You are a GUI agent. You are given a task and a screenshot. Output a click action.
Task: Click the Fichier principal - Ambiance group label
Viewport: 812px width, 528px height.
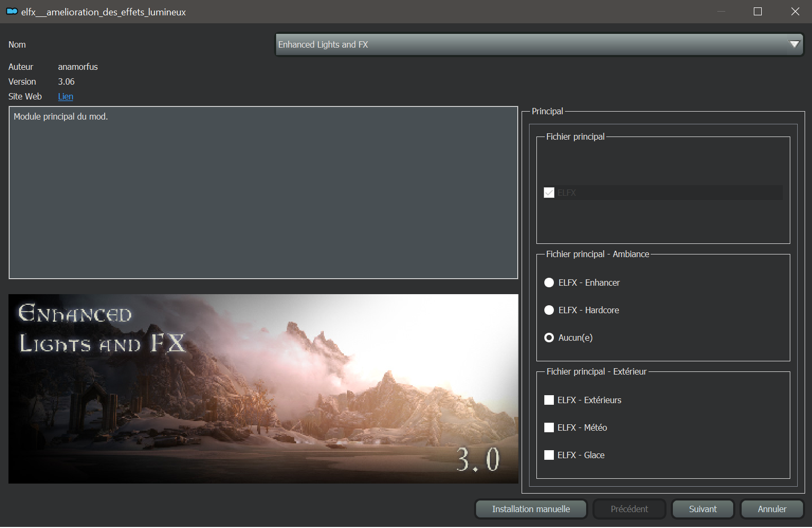[x=597, y=254]
